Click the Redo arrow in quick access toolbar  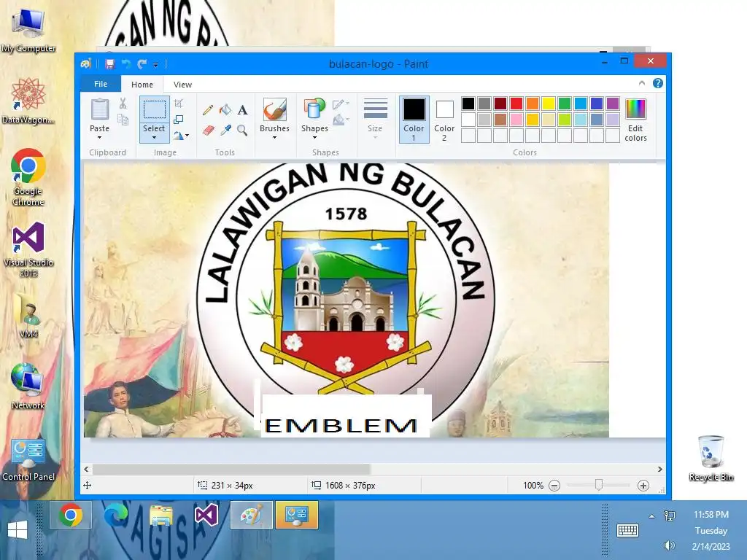click(x=142, y=64)
